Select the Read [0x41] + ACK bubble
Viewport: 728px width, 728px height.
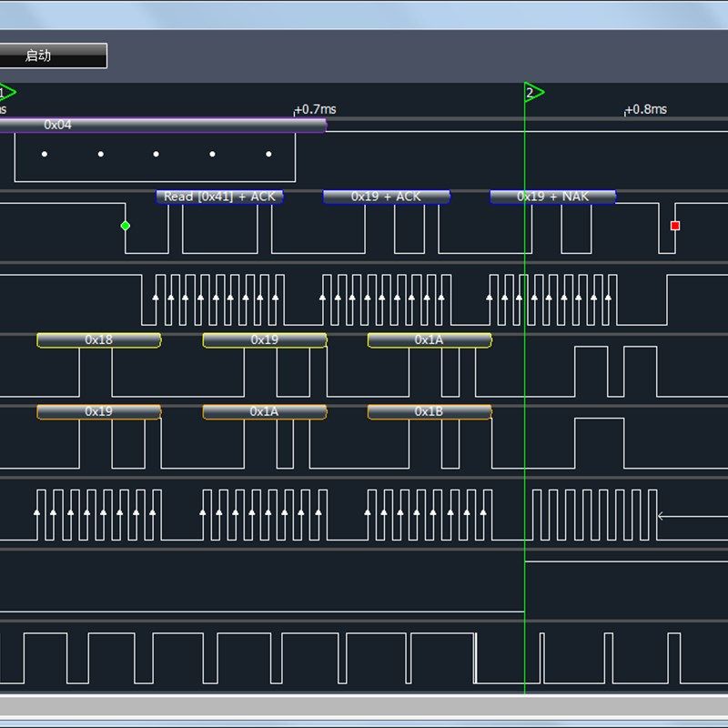coord(219,197)
